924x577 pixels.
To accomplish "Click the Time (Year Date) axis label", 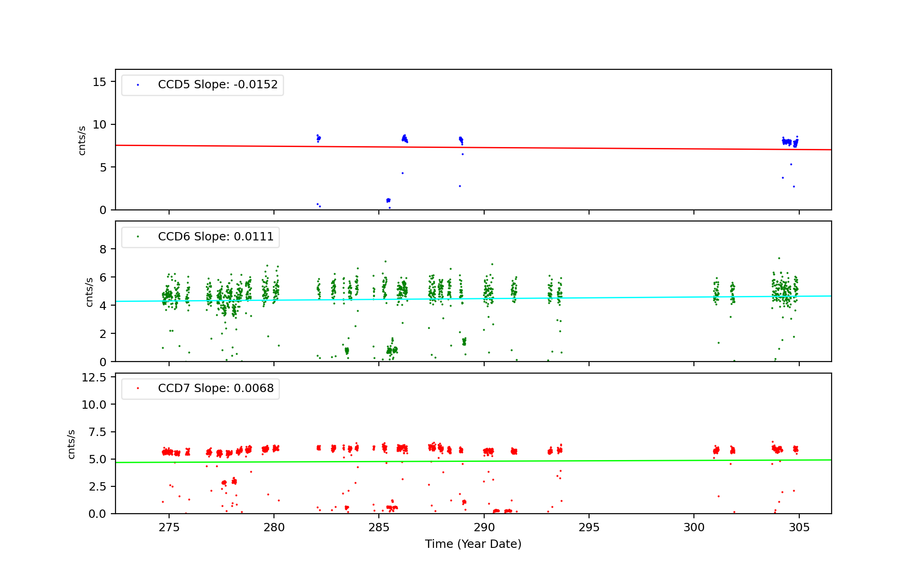I will pos(473,544).
